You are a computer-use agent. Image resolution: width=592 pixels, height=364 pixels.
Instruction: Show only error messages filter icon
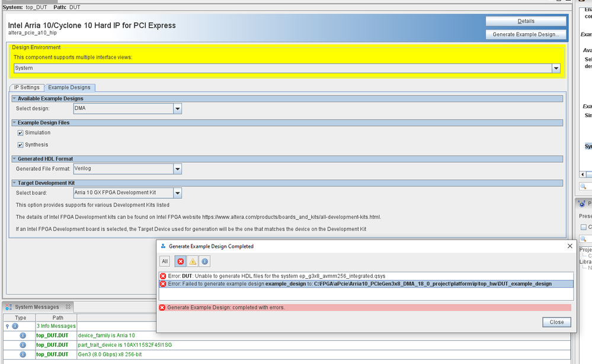181,262
